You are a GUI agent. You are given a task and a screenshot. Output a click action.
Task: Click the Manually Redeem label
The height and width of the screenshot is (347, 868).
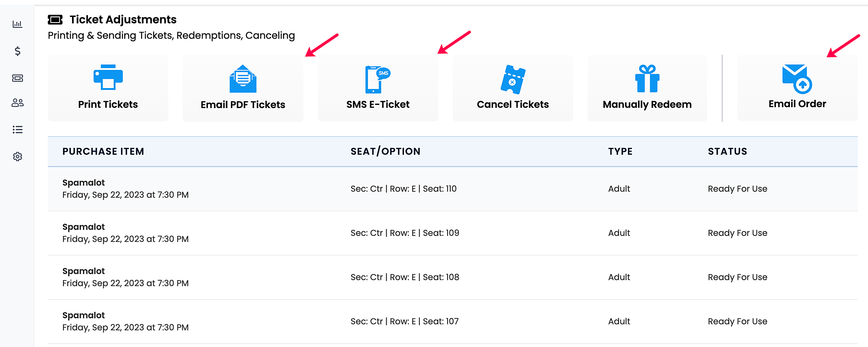point(647,105)
